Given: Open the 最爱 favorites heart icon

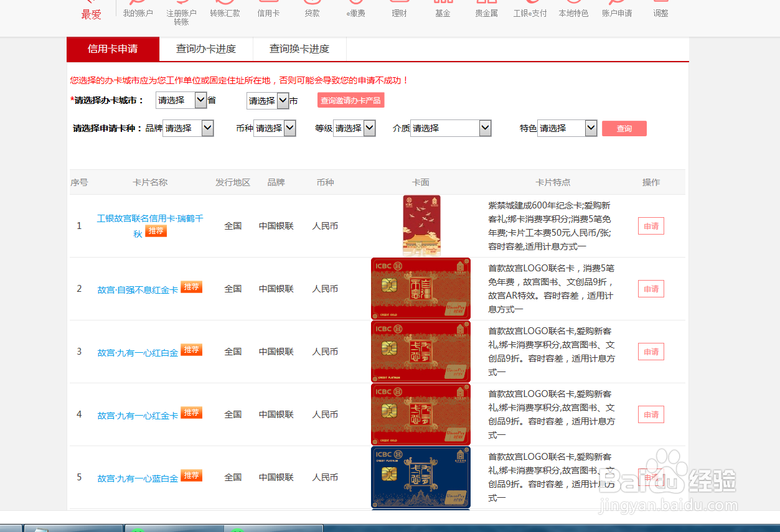Looking at the screenshot, I should coord(91,7).
